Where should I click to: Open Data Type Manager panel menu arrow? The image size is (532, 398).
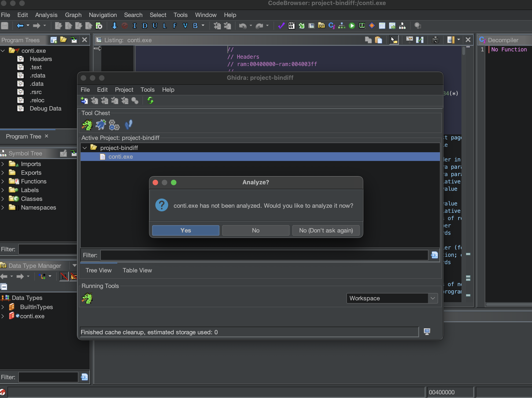pyautogui.click(x=74, y=265)
